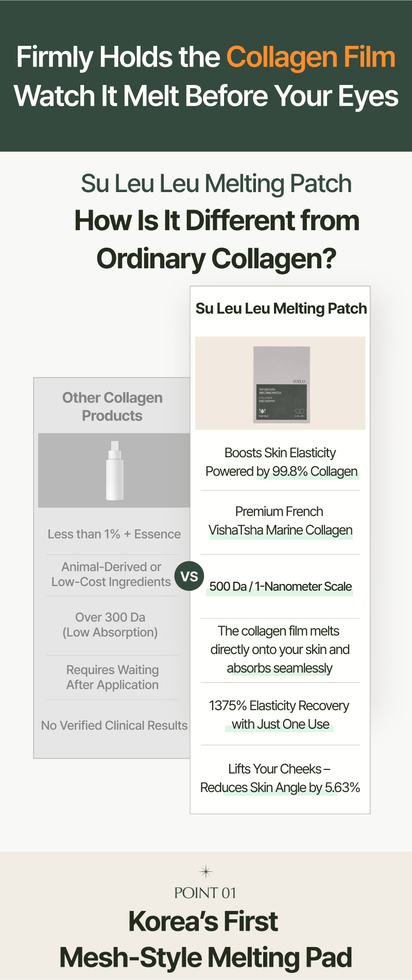This screenshot has width=412, height=980.
Task: Click "Watch It Melt Before Your Eyes" headline
Action: tap(206, 96)
